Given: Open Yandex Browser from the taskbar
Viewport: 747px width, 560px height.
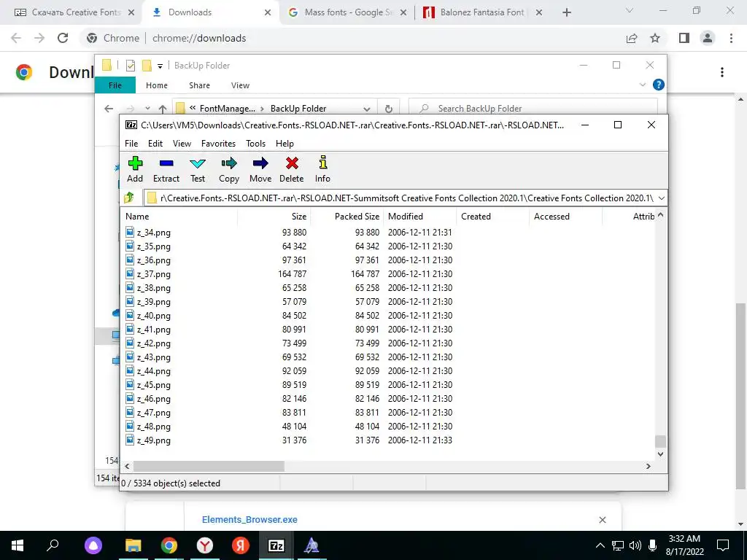Looking at the screenshot, I should pyautogui.click(x=205, y=545).
